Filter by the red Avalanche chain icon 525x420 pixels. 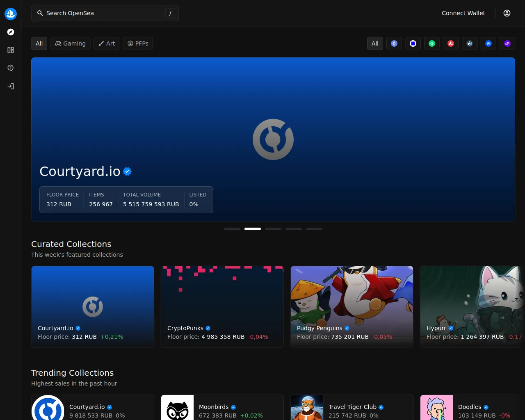(x=451, y=43)
